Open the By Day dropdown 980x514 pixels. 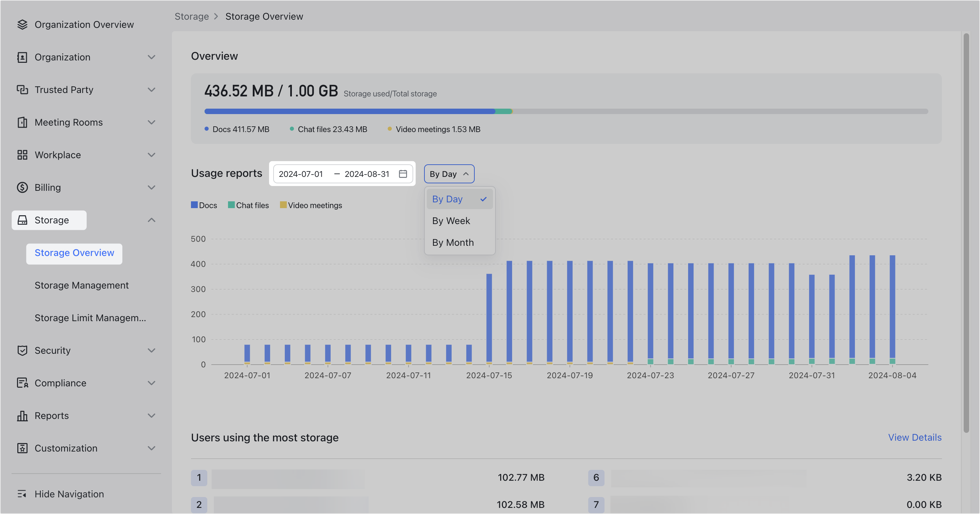point(449,174)
